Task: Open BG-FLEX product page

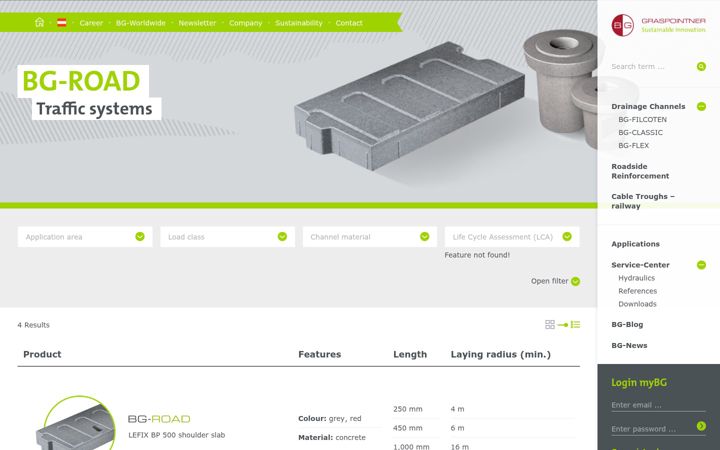Action: click(x=633, y=146)
